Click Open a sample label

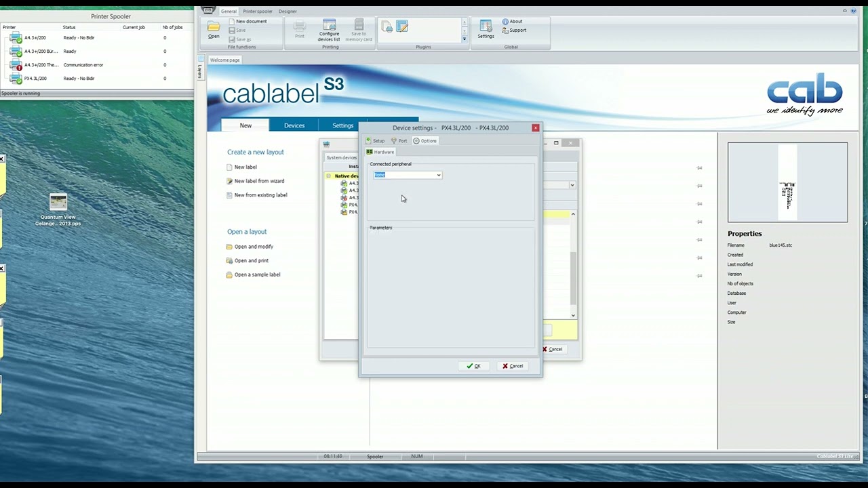click(254, 274)
